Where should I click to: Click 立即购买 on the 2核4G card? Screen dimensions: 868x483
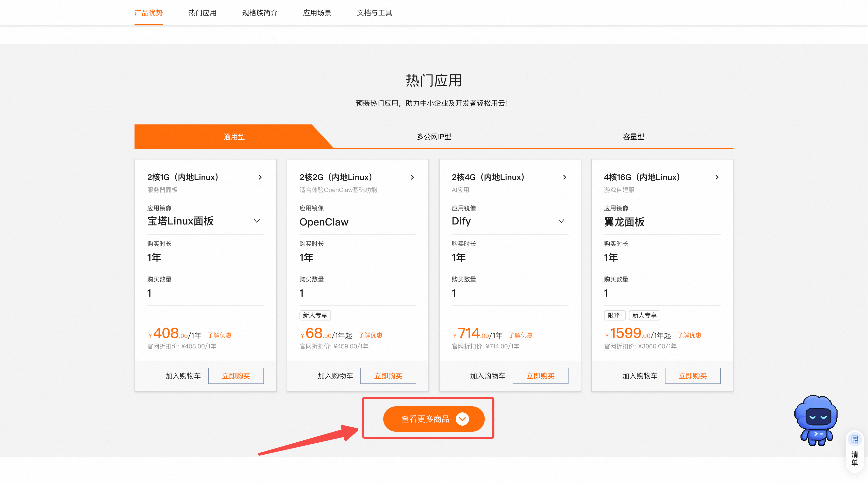pos(541,376)
